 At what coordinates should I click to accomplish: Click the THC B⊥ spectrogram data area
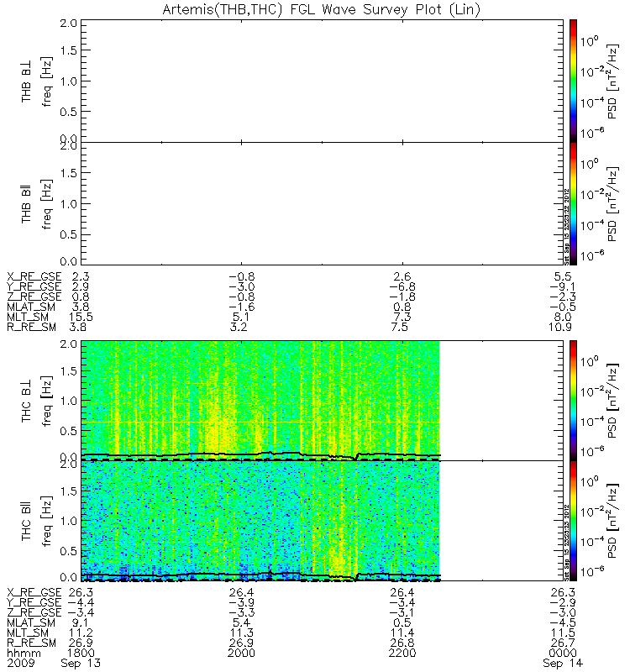click(x=260, y=401)
